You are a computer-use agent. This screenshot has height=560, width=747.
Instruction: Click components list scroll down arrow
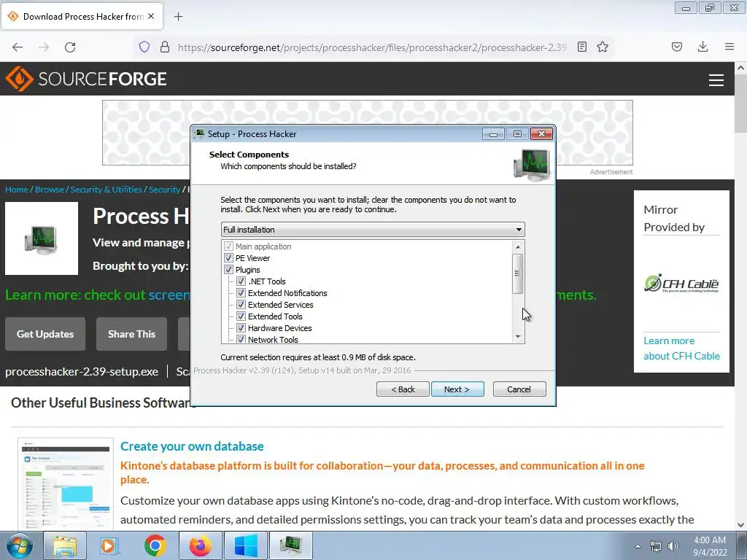[518, 337]
